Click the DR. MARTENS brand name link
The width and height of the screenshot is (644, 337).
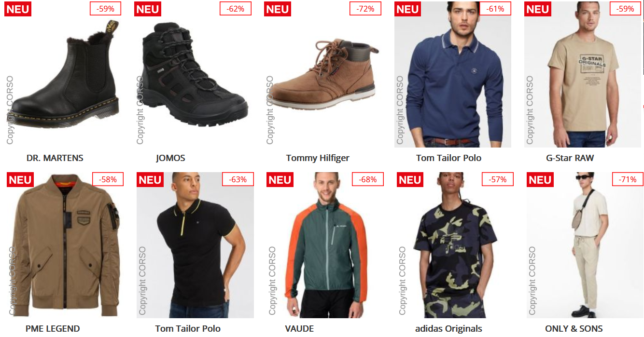tap(55, 158)
